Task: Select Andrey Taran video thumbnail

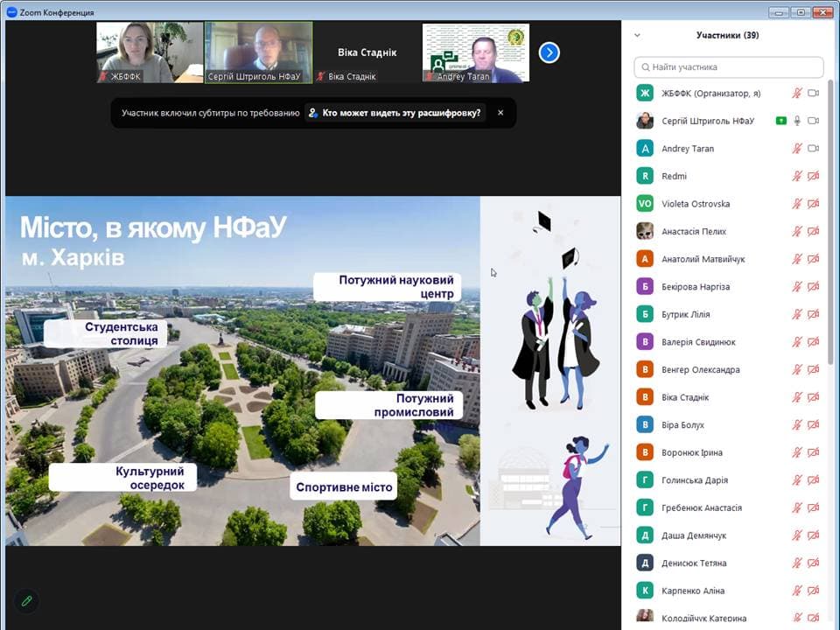Action: 476,52
